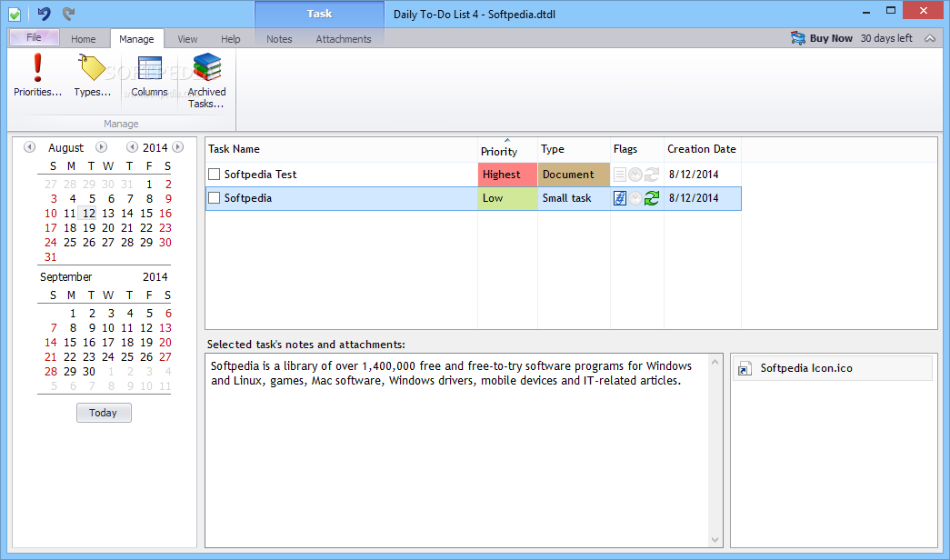This screenshot has width=950, height=560.
Task: Go to next year arrow beside 2014
Action: coord(177,147)
